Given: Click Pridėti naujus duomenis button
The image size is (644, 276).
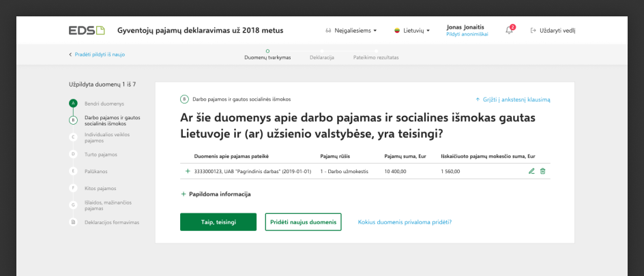Looking at the screenshot, I should [x=303, y=222].
